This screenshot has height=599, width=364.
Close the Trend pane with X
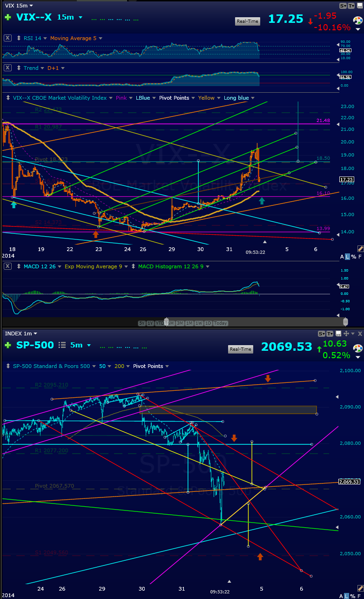pos(8,68)
